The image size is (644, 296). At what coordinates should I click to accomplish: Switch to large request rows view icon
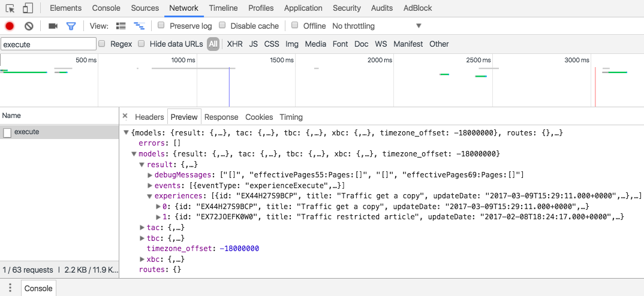tap(121, 26)
